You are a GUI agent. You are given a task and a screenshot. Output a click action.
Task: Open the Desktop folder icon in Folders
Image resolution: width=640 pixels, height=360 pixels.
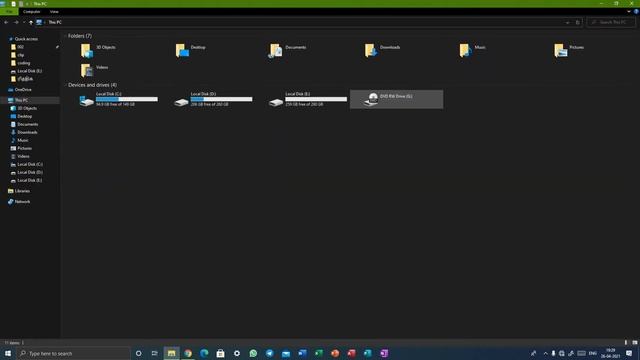[182, 51]
